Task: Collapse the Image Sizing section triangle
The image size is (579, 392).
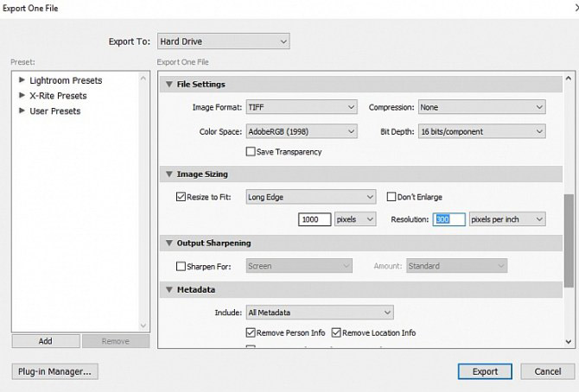Action: pyautogui.click(x=169, y=174)
